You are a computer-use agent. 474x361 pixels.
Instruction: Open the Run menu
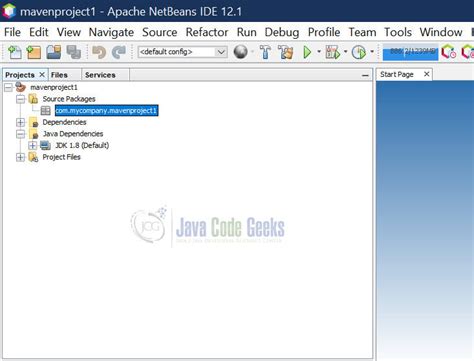pos(247,32)
